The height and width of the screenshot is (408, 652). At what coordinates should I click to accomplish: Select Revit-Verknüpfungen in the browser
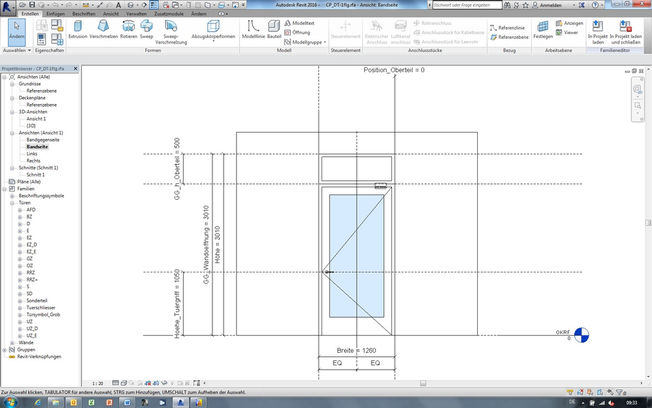pos(39,357)
